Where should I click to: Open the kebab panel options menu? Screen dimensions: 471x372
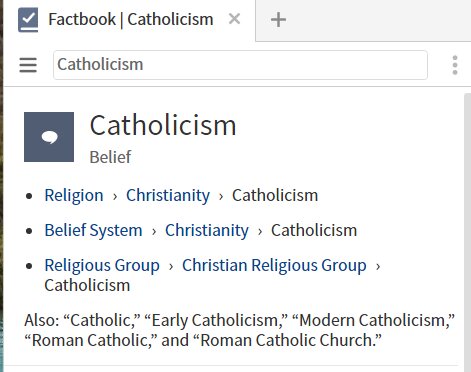455,65
